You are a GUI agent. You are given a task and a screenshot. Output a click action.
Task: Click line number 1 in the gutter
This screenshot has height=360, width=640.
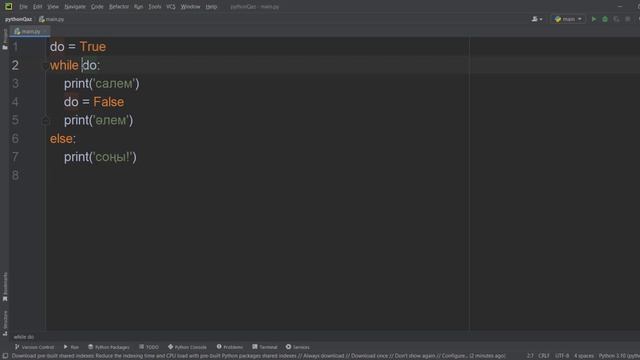[x=15, y=47]
